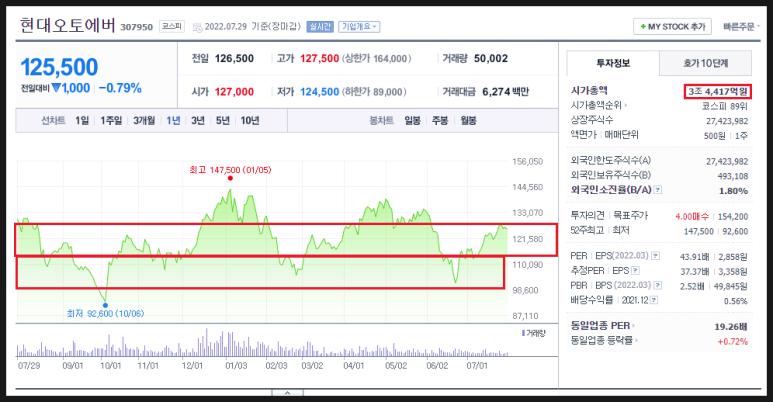The height and width of the screenshot is (402, 773).
Task: Click help icon next to 배당수익률 2021.12
Action: point(654,300)
